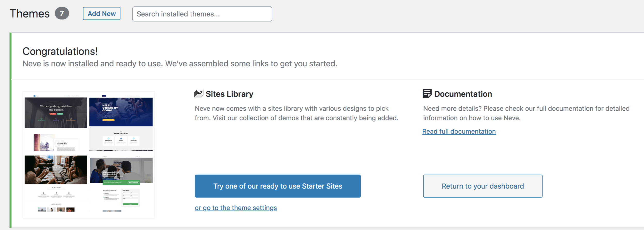Click the 'Need more details?' documentation paragraph

[x=526, y=113]
